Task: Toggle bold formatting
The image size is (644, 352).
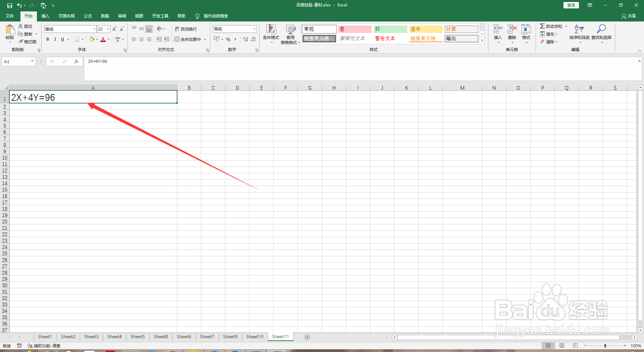Action: [x=48, y=39]
